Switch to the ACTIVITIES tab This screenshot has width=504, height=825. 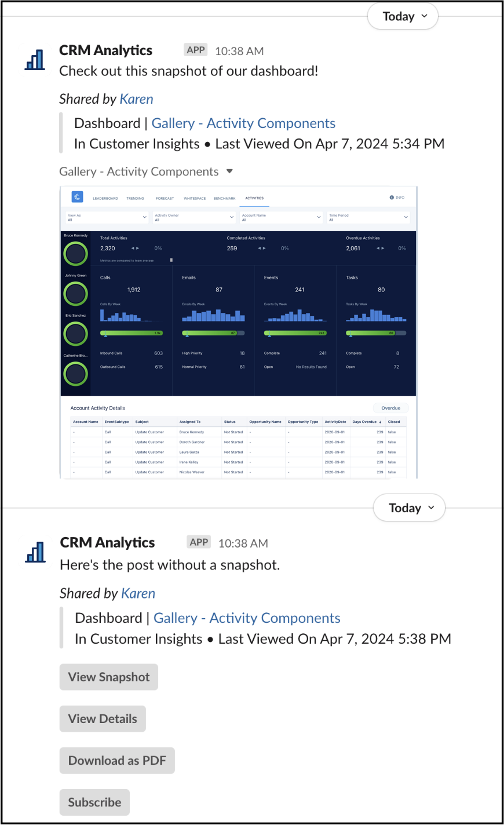[254, 198]
